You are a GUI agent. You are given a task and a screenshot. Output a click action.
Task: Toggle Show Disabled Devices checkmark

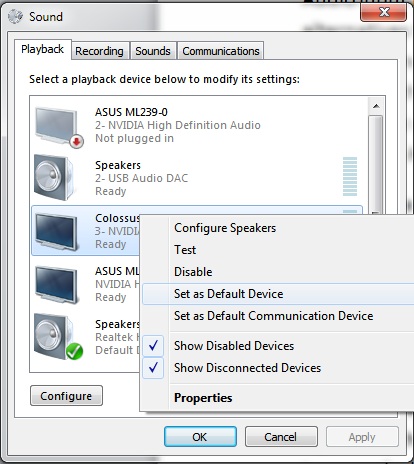(153, 346)
